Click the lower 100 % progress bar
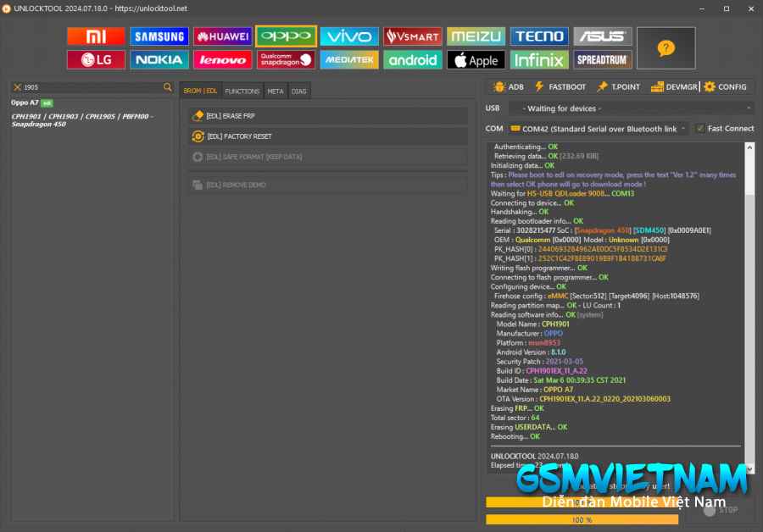 582,520
